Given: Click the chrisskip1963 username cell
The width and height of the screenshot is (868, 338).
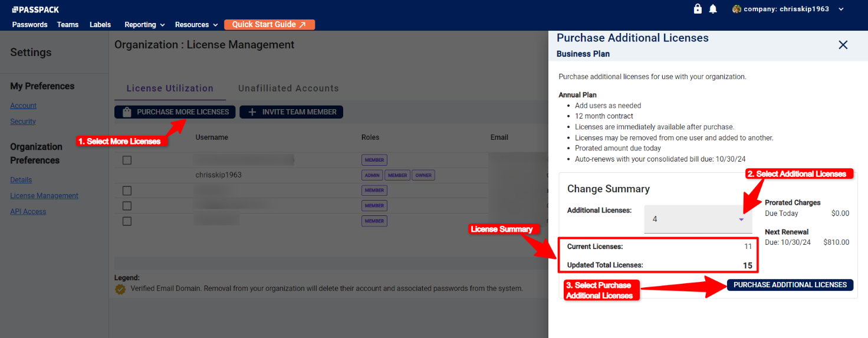Looking at the screenshot, I should 219,175.
